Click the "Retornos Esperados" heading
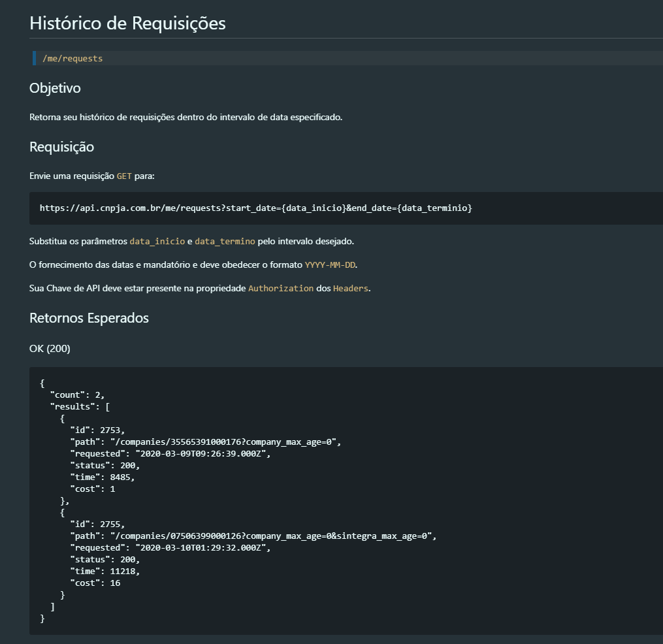The image size is (663, 644). tap(89, 318)
